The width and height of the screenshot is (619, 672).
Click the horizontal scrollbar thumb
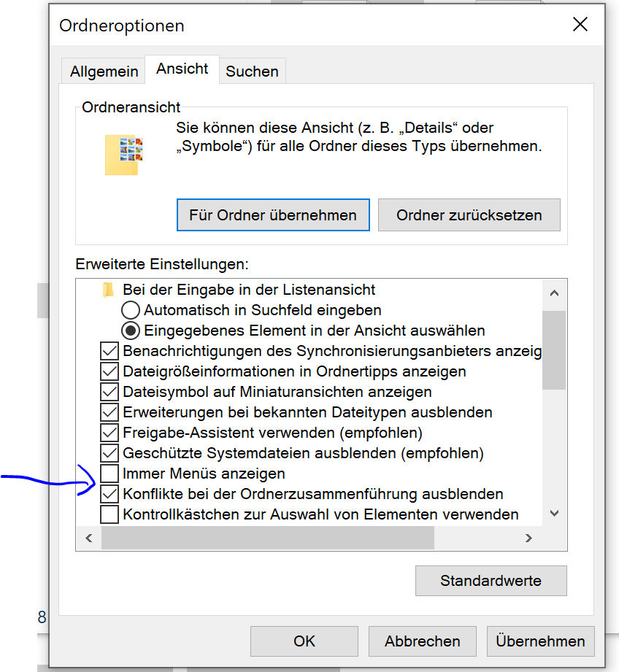pos(268,538)
